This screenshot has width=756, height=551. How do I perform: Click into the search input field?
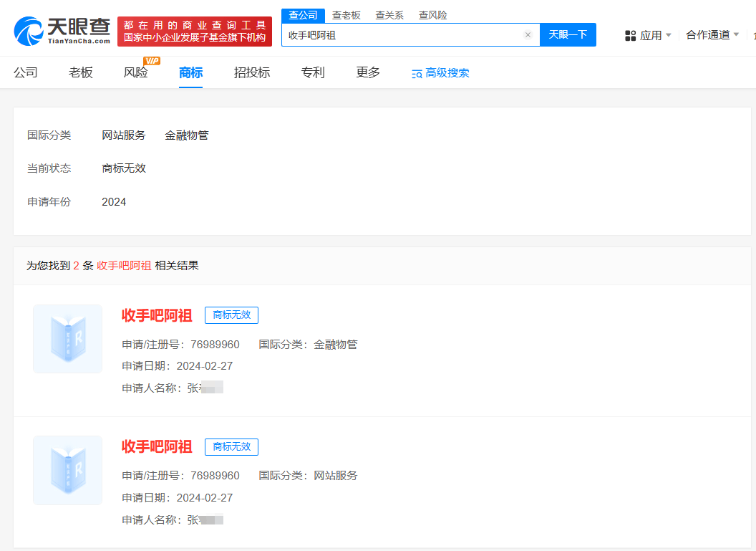tap(401, 35)
